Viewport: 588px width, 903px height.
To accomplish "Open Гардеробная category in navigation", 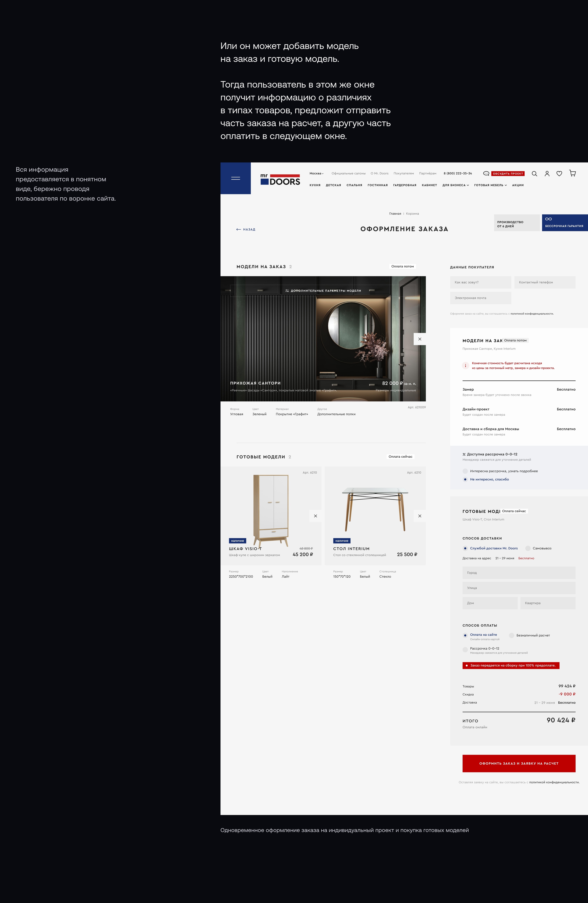I will (x=404, y=185).
